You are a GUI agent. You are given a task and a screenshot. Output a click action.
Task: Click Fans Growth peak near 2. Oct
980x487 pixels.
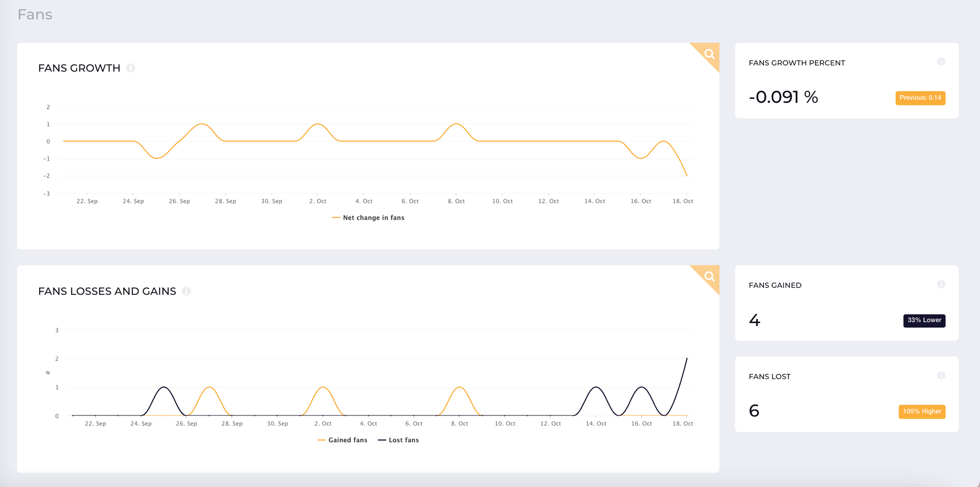coord(318,124)
